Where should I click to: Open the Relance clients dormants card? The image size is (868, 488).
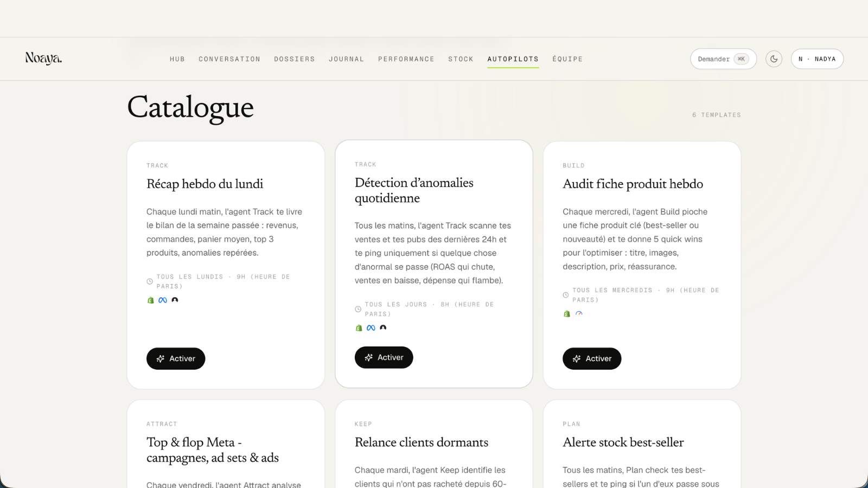pyautogui.click(x=434, y=444)
